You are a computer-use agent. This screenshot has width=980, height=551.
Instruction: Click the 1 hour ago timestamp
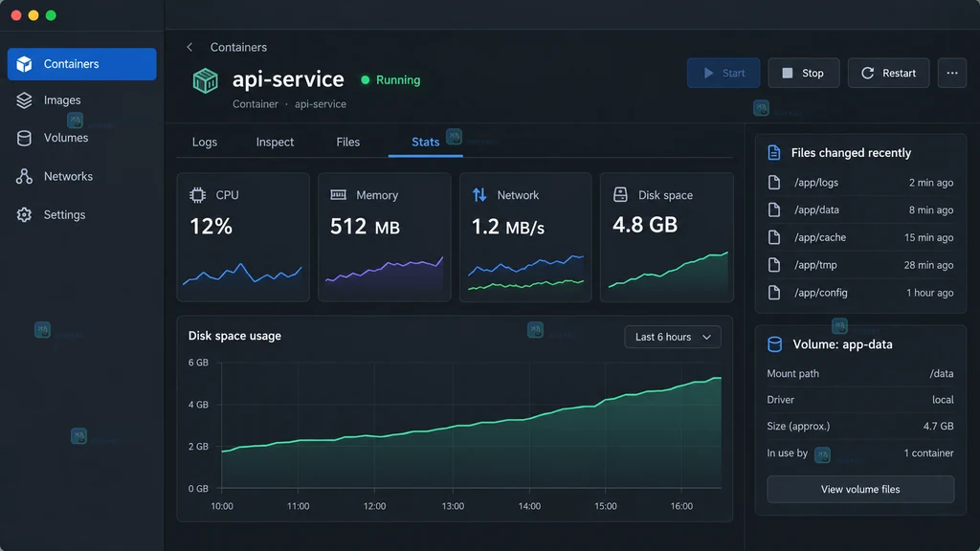(x=930, y=293)
